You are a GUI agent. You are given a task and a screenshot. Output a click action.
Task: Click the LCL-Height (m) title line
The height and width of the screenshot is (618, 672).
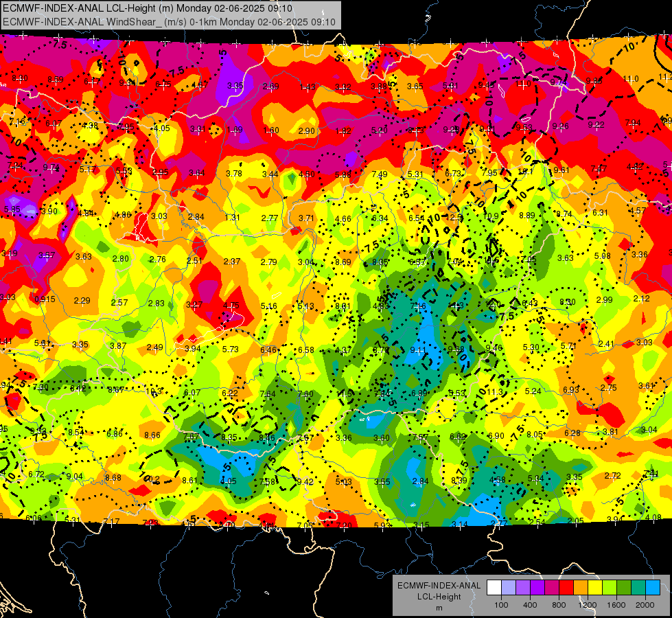(x=148, y=8)
